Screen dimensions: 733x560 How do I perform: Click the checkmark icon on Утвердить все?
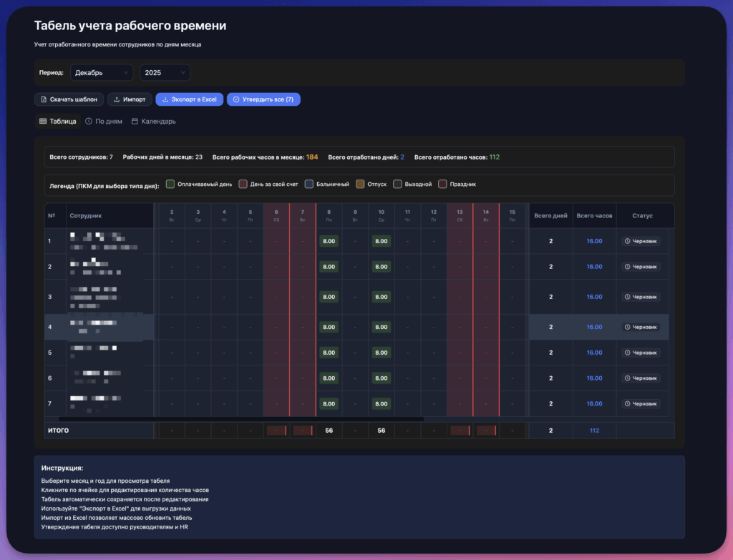[x=236, y=99]
